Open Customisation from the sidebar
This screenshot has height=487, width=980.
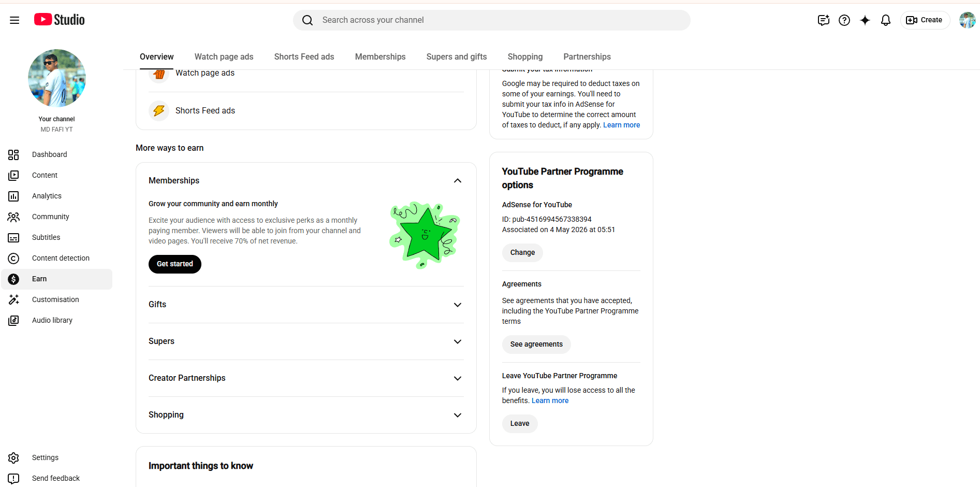point(57,300)
